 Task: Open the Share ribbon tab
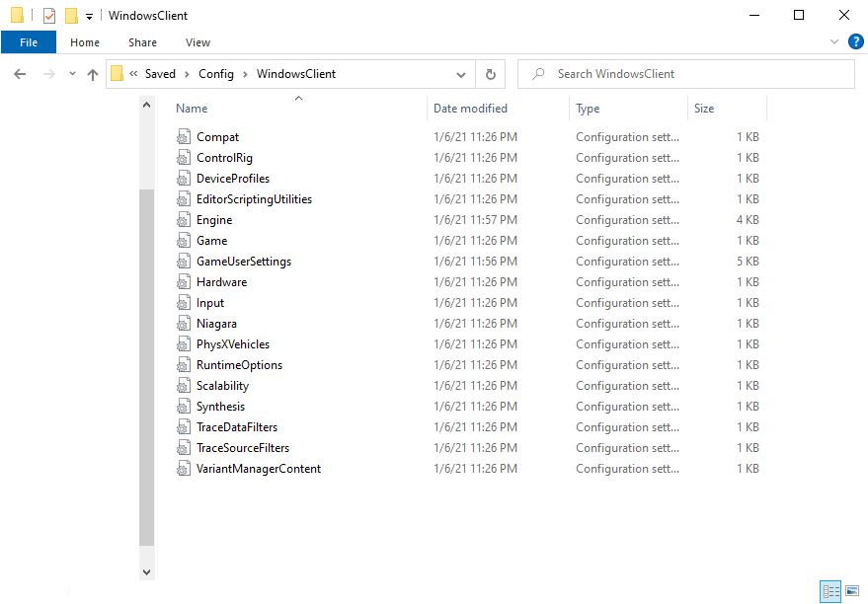pyautogui.click(x=142, y=42)
